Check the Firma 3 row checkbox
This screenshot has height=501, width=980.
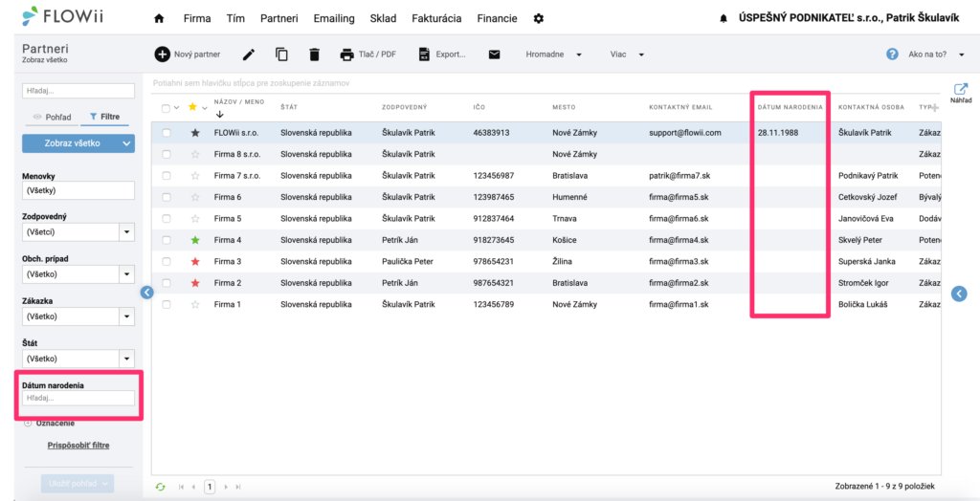(x=167, y=261)
